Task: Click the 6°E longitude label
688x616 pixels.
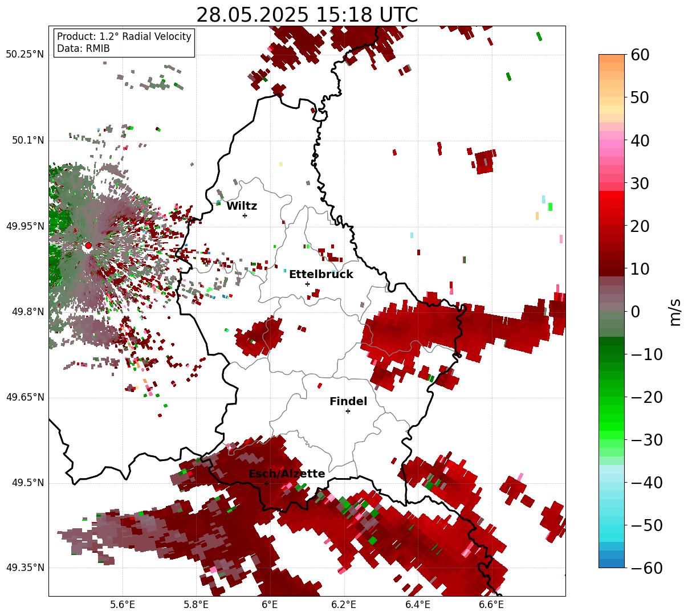Action: click(x=270, y=605)
